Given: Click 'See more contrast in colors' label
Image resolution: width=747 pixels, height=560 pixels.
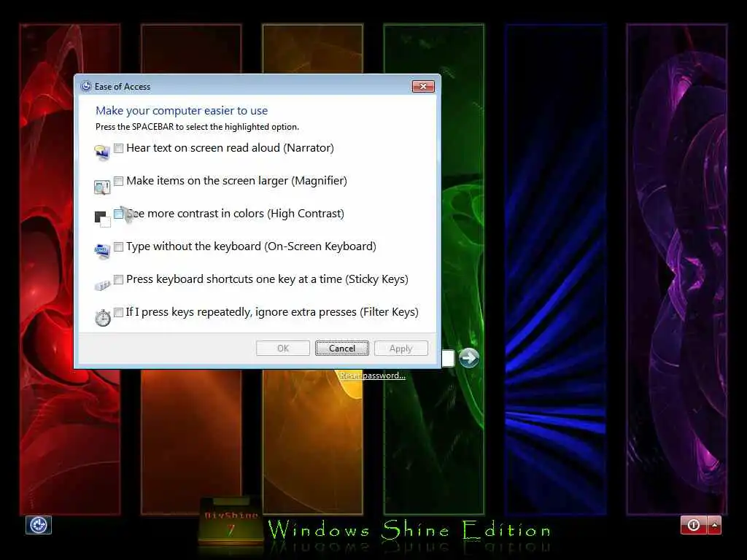Looking at the screenshot, I should (x=235, y=214).
